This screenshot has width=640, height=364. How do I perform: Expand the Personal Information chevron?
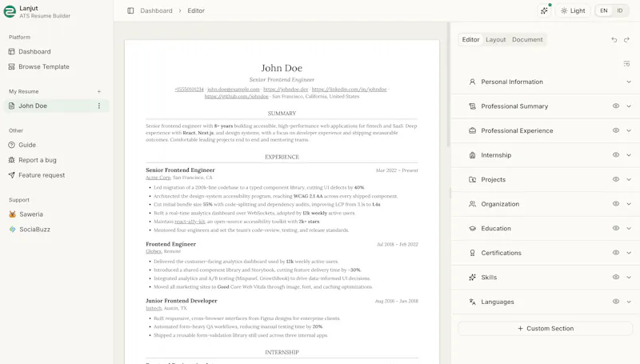coord(629,82)
